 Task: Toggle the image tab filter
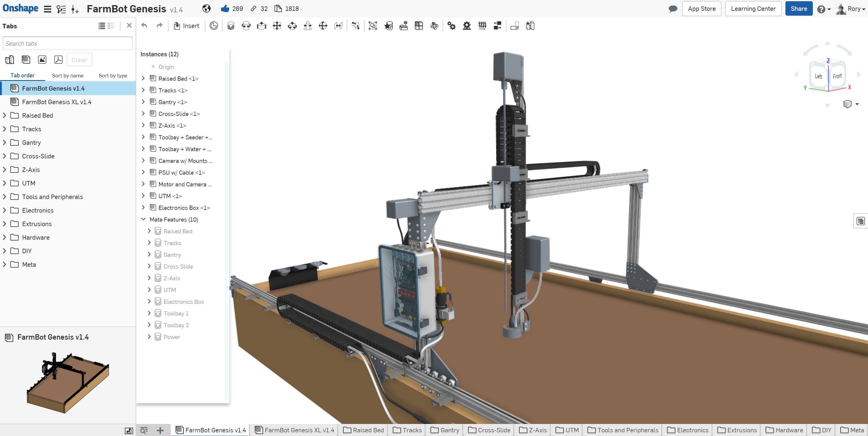(x=42, y=59)
